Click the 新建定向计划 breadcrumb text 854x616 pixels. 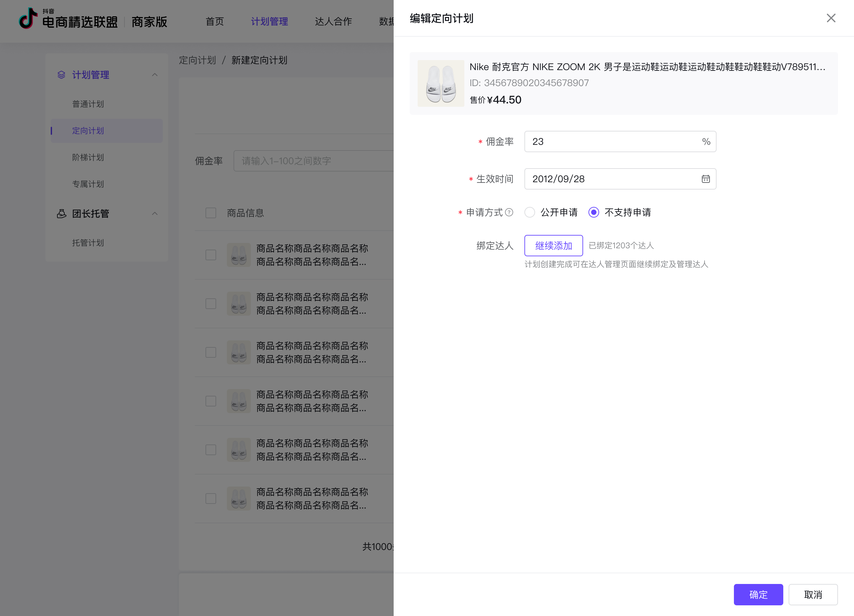(x=260, y=60)
